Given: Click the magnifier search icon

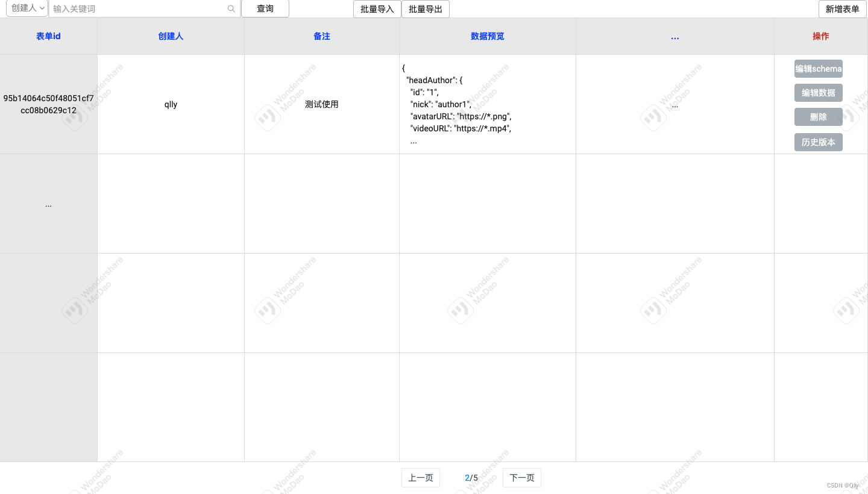Looking at the screenshot, I should tap(231, 8).
